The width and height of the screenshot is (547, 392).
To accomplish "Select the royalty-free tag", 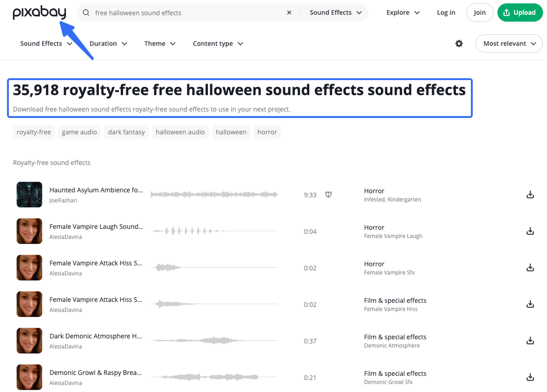I will (x=34, y=132).
